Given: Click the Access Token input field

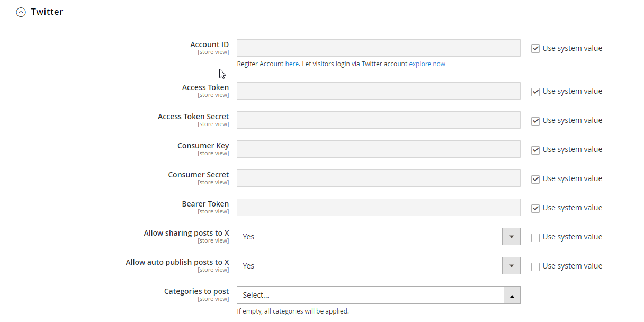Looking at the screenshot, I should [x=378, y=91].
